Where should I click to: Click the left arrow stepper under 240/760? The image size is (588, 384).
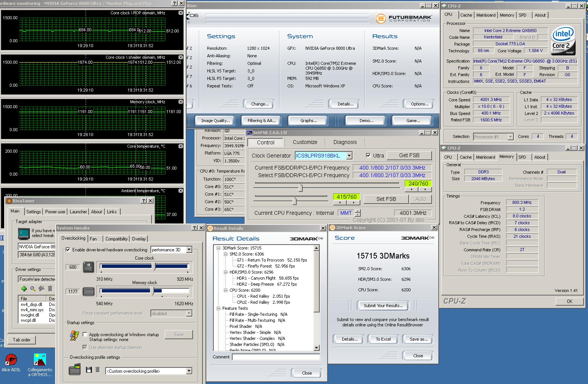[411, 190]
